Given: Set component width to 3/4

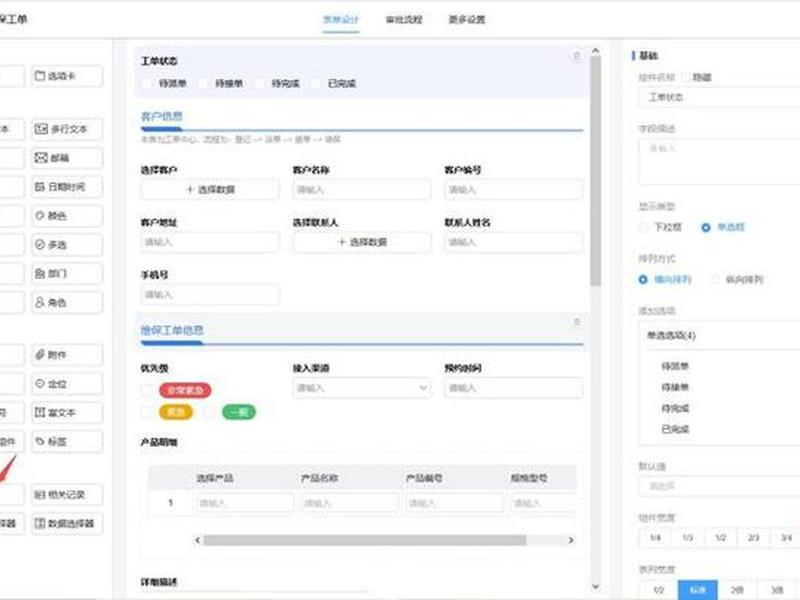Looking at the screenshot, I should pos(785,538).
